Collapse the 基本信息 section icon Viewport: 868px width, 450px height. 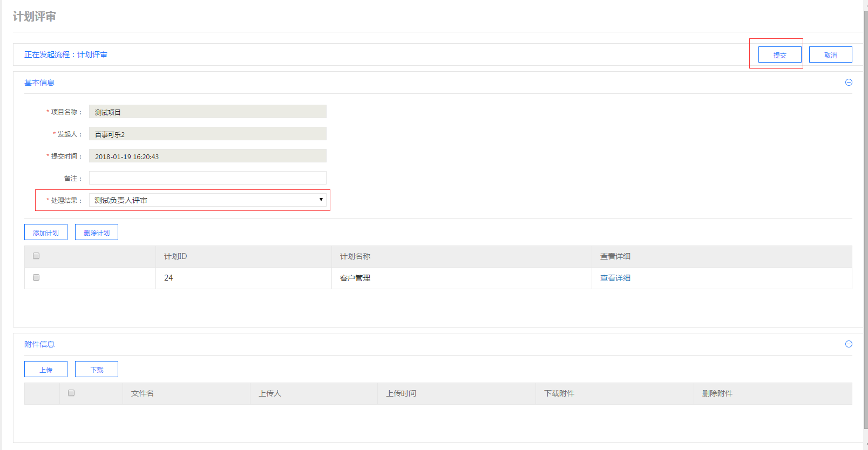pos(849,83)
